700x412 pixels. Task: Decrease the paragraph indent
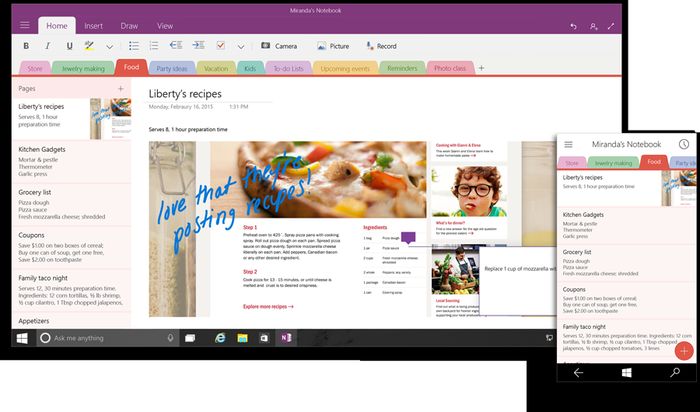tap(176, 46)
